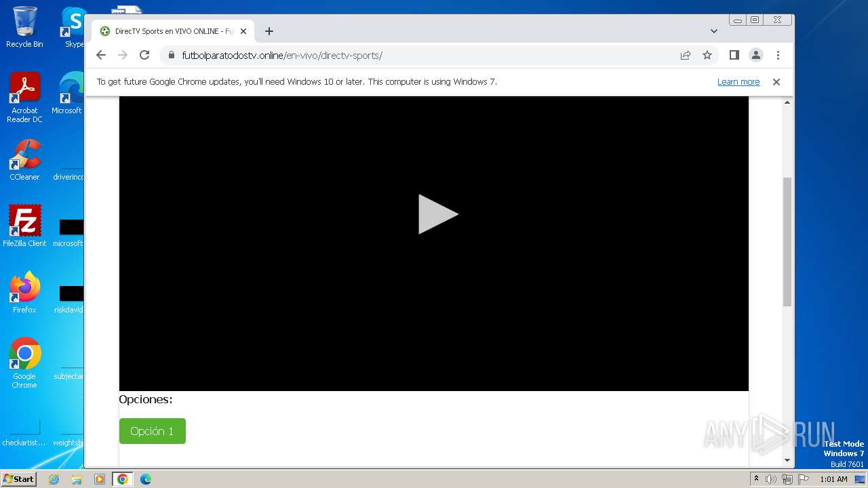Image resolution: width=868 pixels, height=488 pixels.
Task: Follow the Learn more link
Action: (738, 82)
